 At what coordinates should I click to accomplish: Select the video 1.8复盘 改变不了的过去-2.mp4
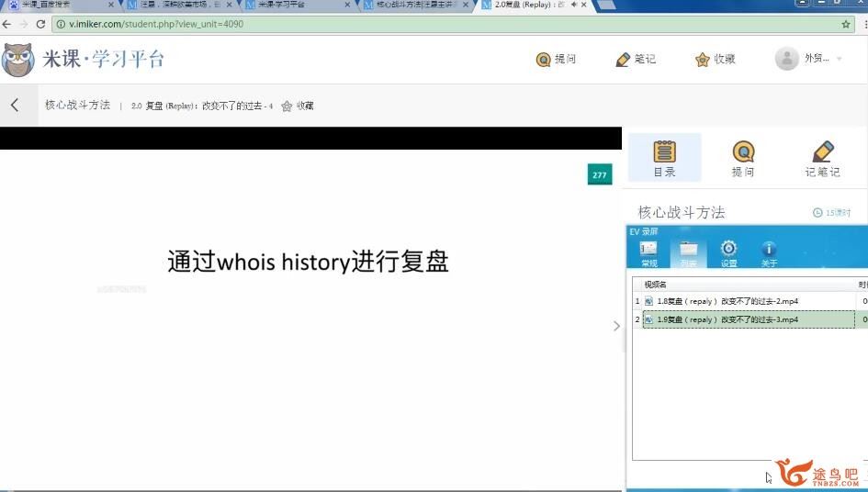(x=749, y=301)
